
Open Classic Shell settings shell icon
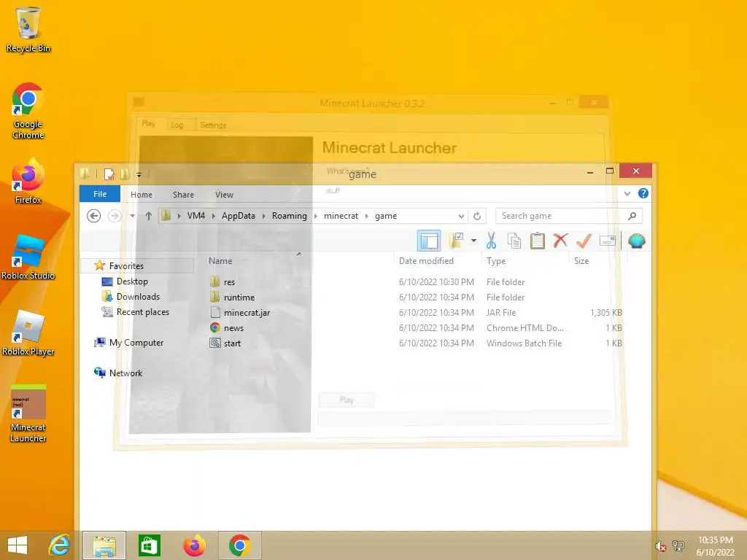click(636, 241)
